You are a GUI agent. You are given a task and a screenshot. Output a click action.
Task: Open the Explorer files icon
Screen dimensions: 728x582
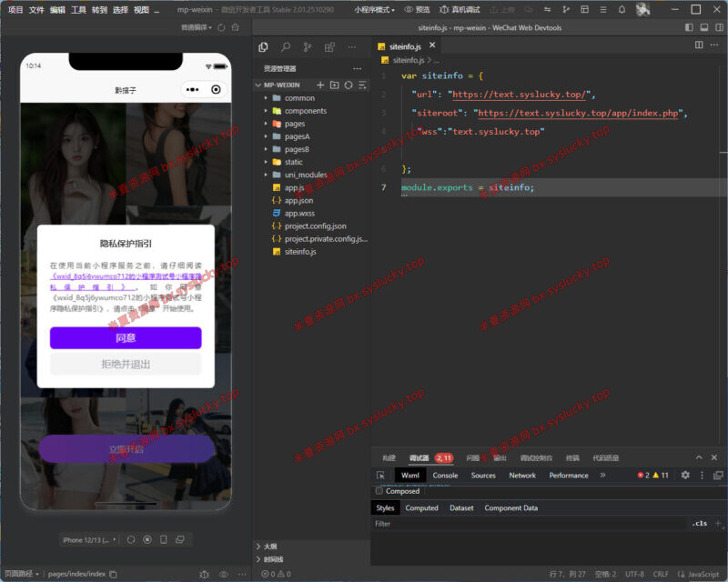(x=263, y=47)
